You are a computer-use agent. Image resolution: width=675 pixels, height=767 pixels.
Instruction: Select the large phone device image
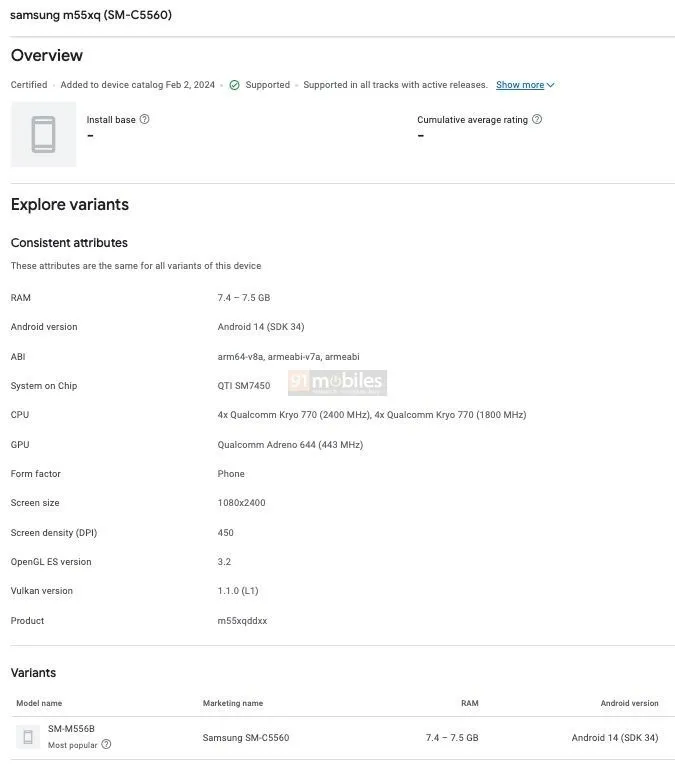pyautogui.click(x=43, y=134)
